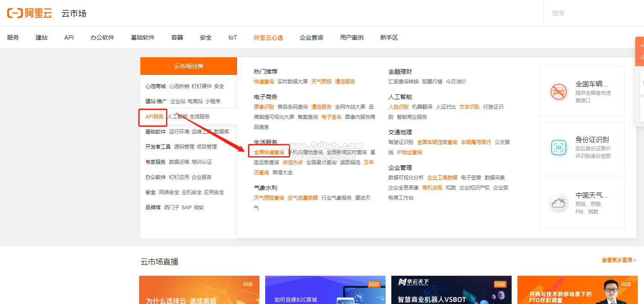Select 心选商城 category
The height and width of the screenshot is (304, 644).
click(x=156, y=86)
